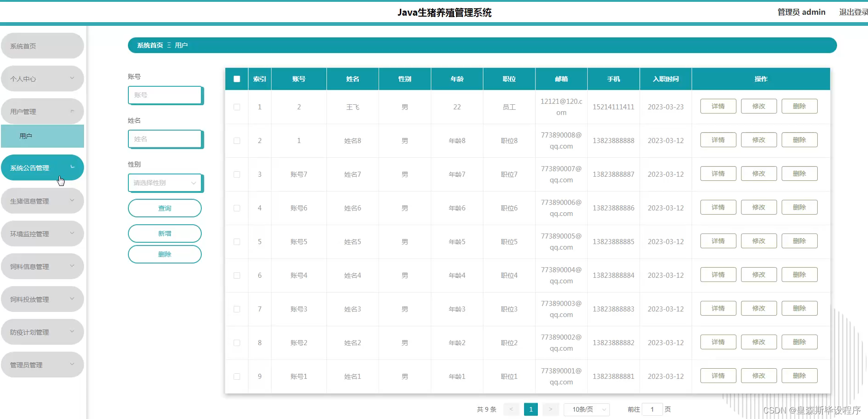The image size is (868, 419).
Task: Click the previous page arrow
Action: pyautogui.click(x=511, y=409)
